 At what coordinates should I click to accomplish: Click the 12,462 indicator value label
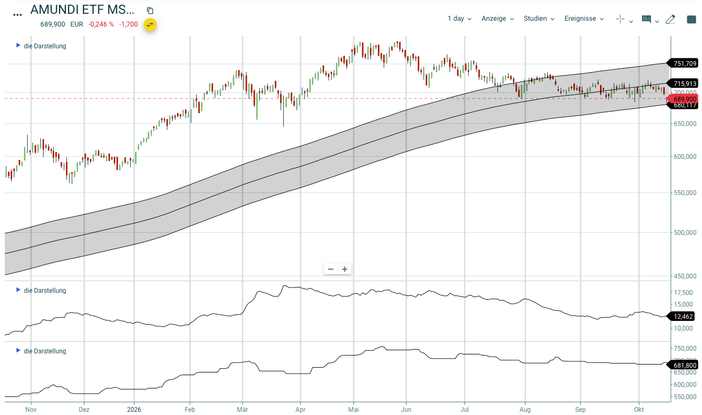(683, 316)
